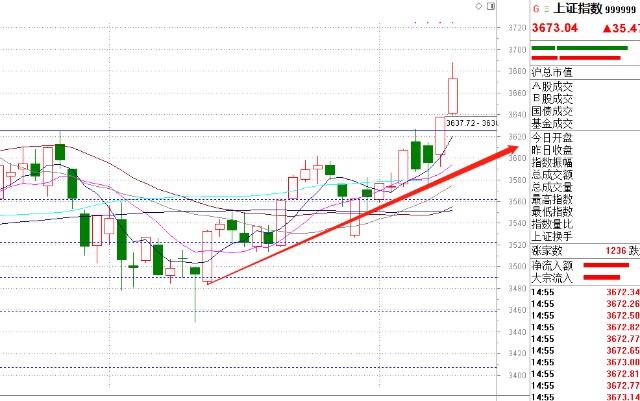Click the 涨家数 row showing 1236
This screenshot has height=401, width=640.
click(x=584, y=251)
